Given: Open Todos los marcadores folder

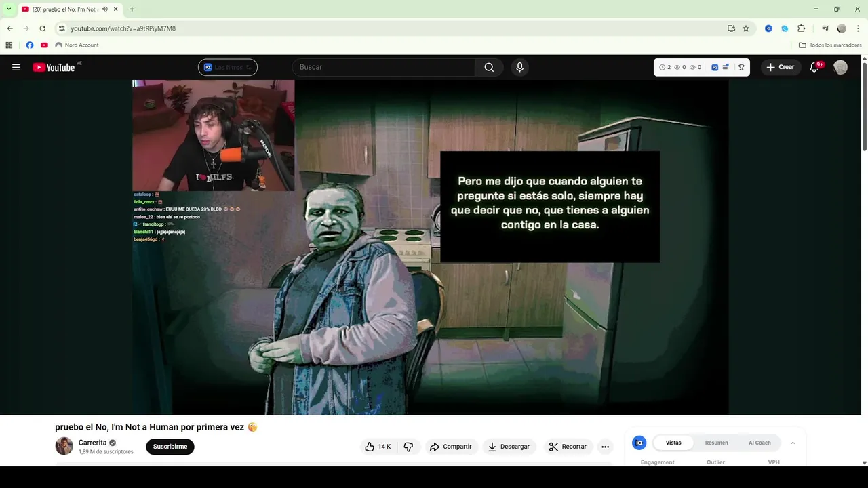Looking at the screenshot, I should click(830, 45).
